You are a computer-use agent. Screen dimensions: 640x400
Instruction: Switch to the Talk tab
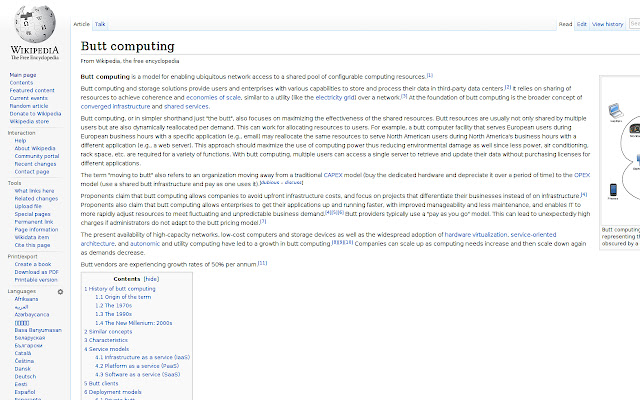[101, 23]
